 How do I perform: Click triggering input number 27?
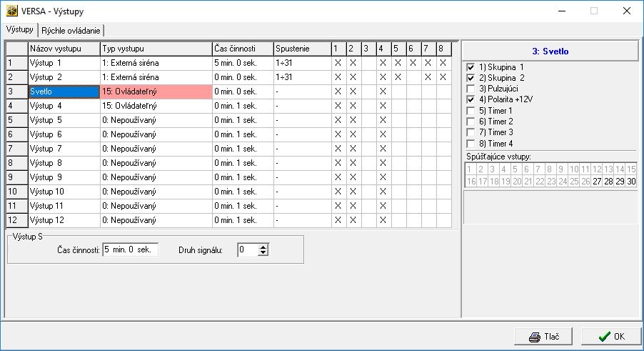[x=597, y=182]
